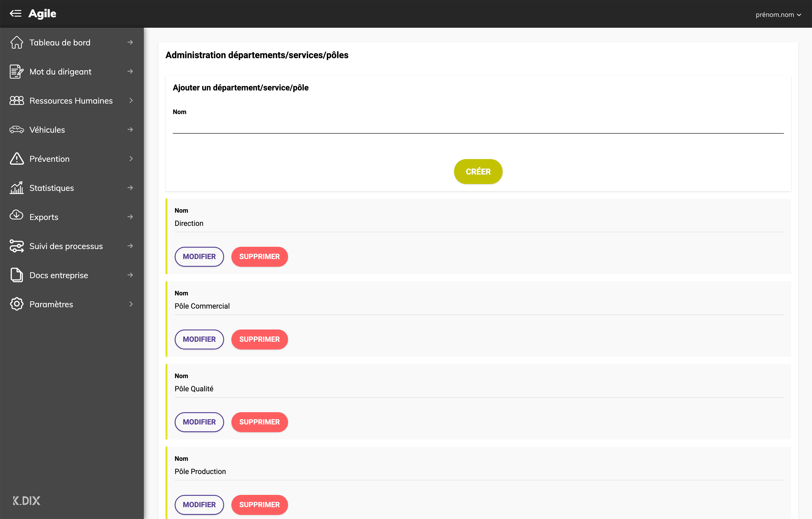This screenshot has height=519, width=812.
Task: Click SUPPRIMER for Pôle Qualité
Action: [259, 422]
